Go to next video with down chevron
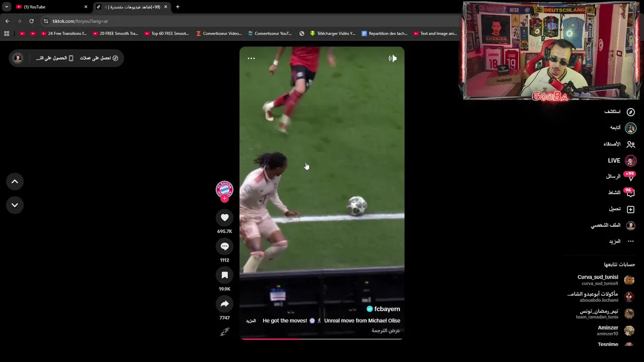 point(15,205)
